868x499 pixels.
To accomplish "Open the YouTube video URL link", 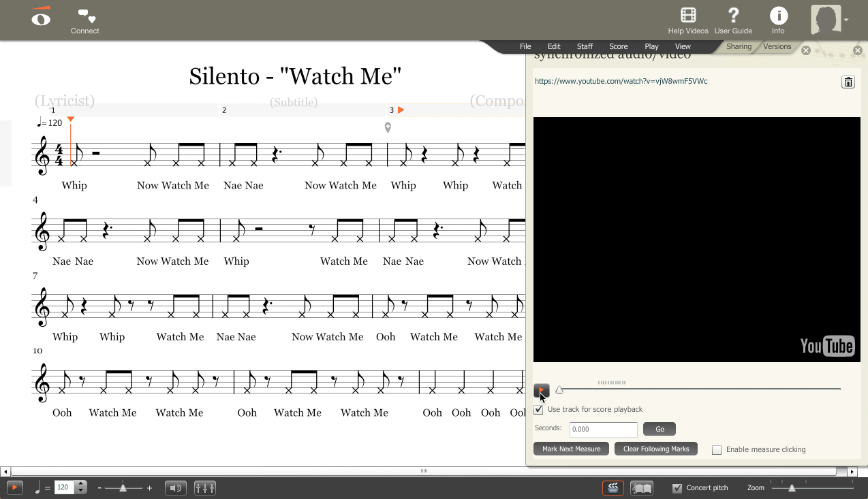I will coord(621,81).
